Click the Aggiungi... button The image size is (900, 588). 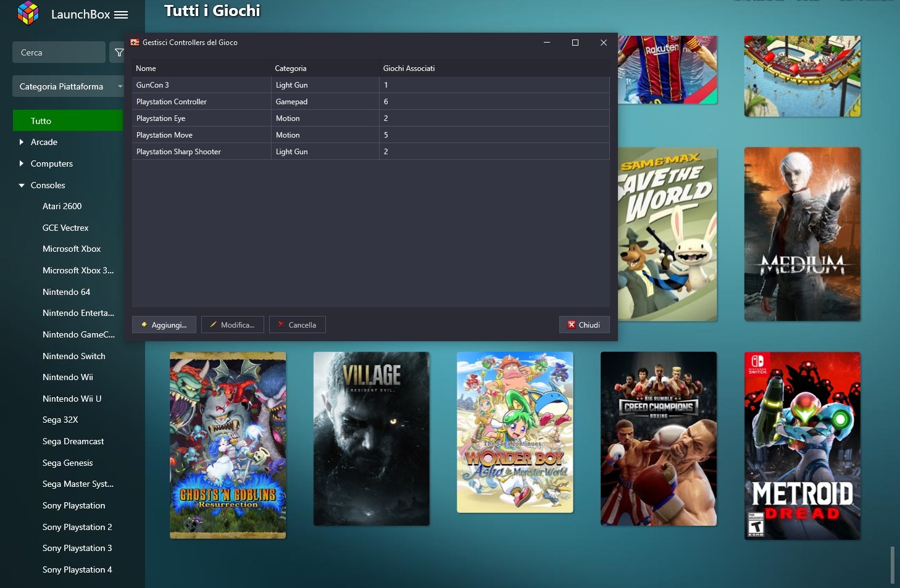(164, 325)
